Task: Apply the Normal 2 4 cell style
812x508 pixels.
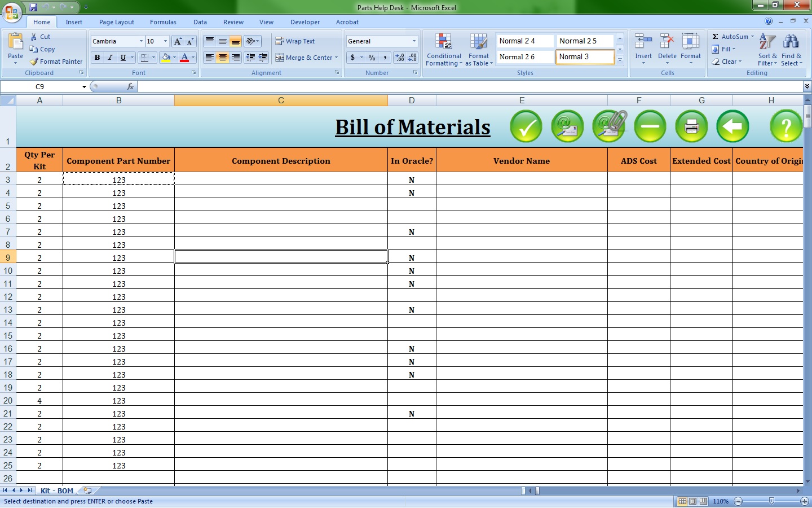Action: (x=524, y=41)
